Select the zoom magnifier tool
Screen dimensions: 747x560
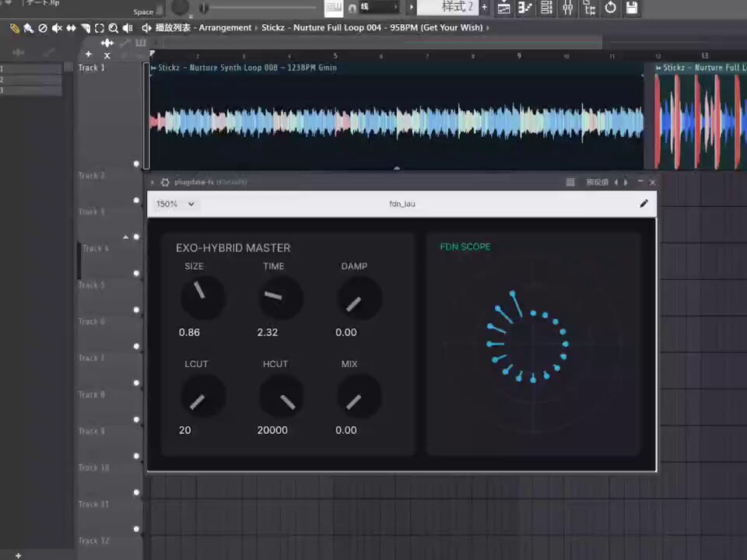point(114,28)
